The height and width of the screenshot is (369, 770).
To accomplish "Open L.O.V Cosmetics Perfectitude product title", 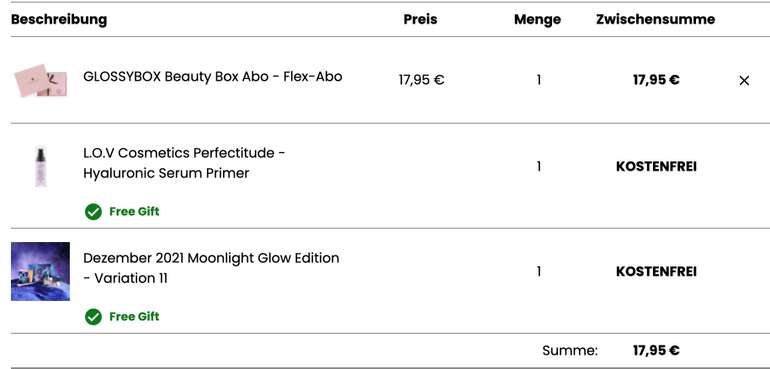I will pyautogui.click(x=185, y=163).
